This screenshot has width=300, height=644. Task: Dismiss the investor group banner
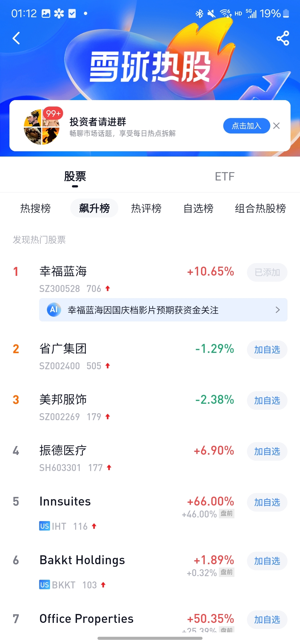tap(276, 126)
